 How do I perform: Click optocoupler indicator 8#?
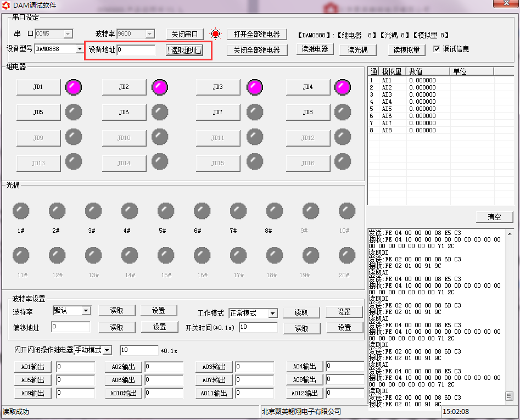275,210
